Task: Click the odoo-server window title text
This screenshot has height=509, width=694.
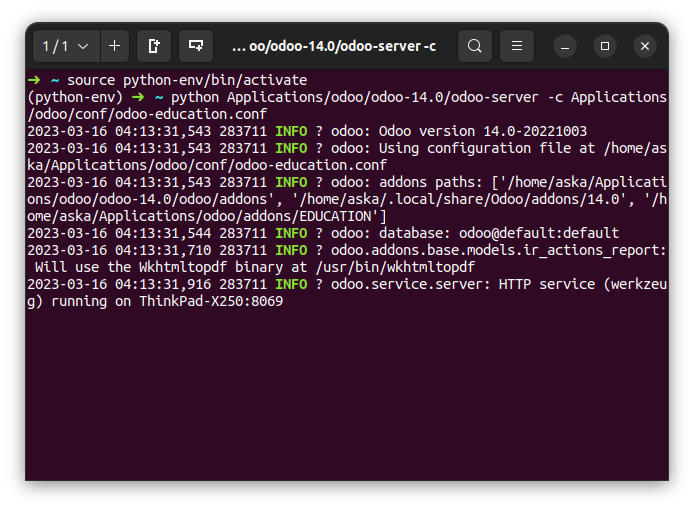Action: coord(333,46)
